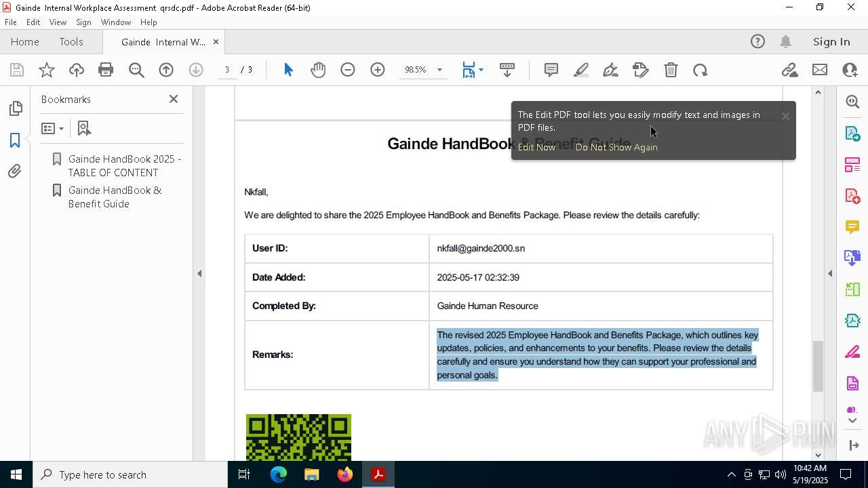
Task: Upload file to cloud
Action: (77, 70)
